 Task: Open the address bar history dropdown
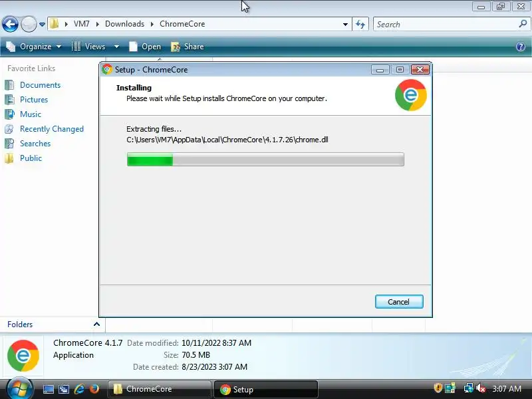[x=345, y=25]
